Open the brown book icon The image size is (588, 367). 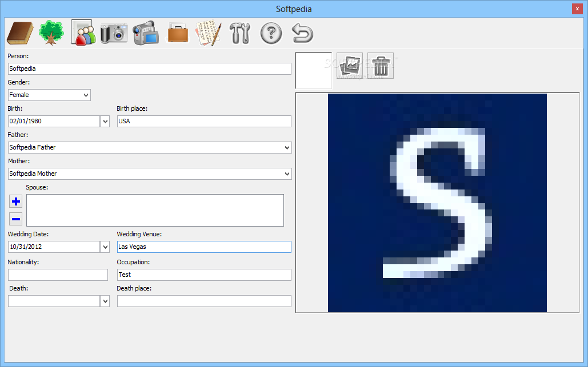pyautogui.click(x=20, y=33)
